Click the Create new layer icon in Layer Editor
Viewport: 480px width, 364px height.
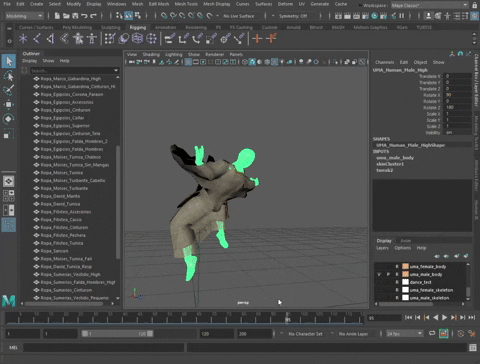coord(457,256)
